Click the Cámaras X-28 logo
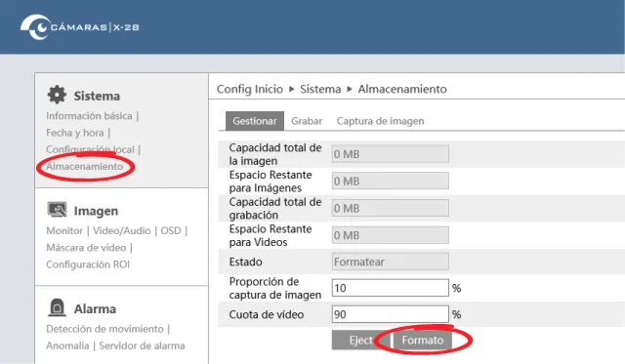 [x=80, y=27]
